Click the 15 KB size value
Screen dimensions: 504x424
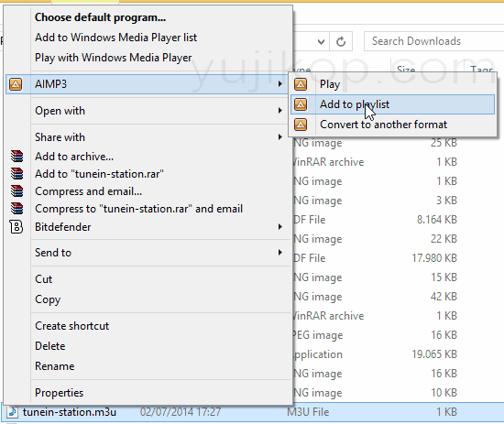pyautogui.click(x=444, y=277)
